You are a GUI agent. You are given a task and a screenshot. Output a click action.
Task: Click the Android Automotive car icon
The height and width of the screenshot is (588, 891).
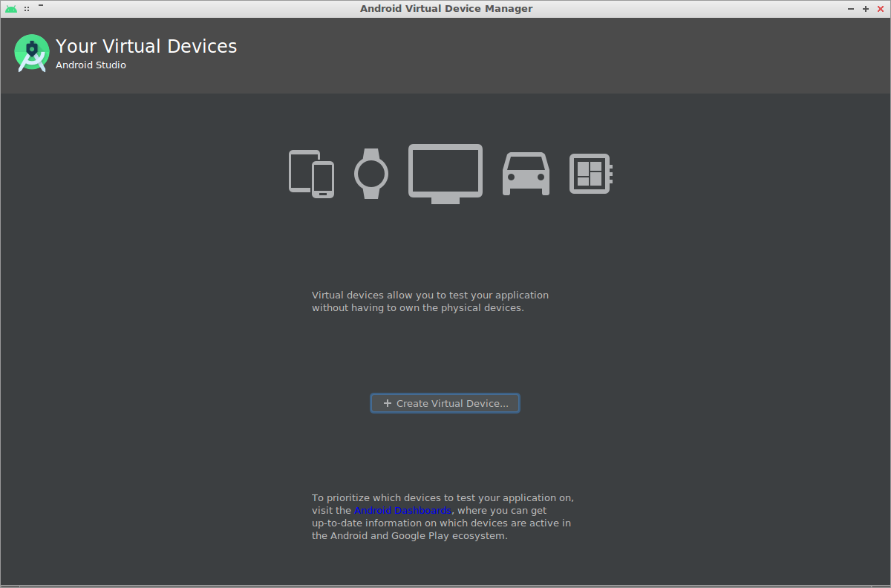526,174
